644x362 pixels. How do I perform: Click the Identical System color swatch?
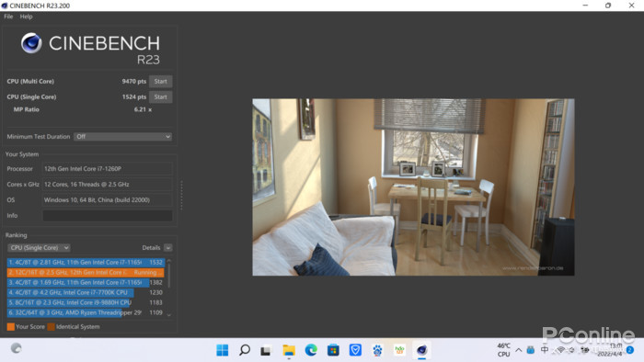pos(51,327)
